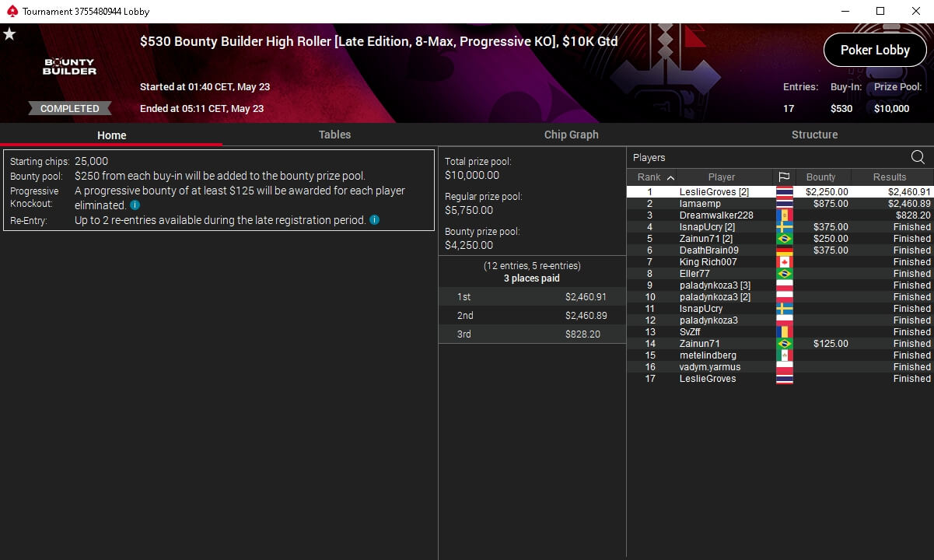Click the Re-Entry info icon

[374, 220]
